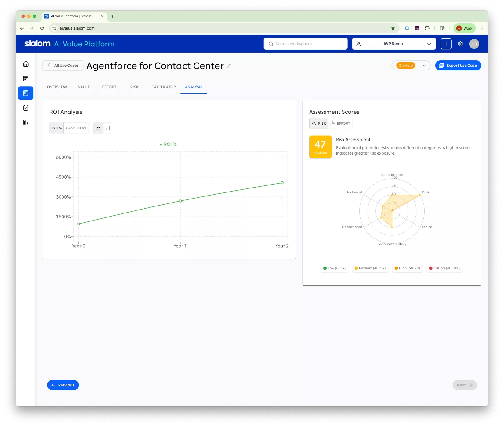Image resolution: width=504 pixels, height=427 pixels.
Task: Select the analytics dashboard sidebar icon
Action: click(x=25, y=78)
